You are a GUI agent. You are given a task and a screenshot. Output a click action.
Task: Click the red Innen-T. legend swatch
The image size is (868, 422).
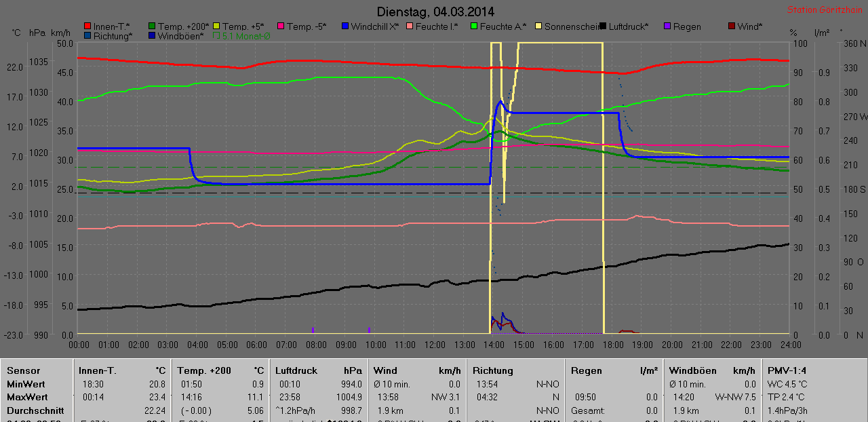[87, 26]
